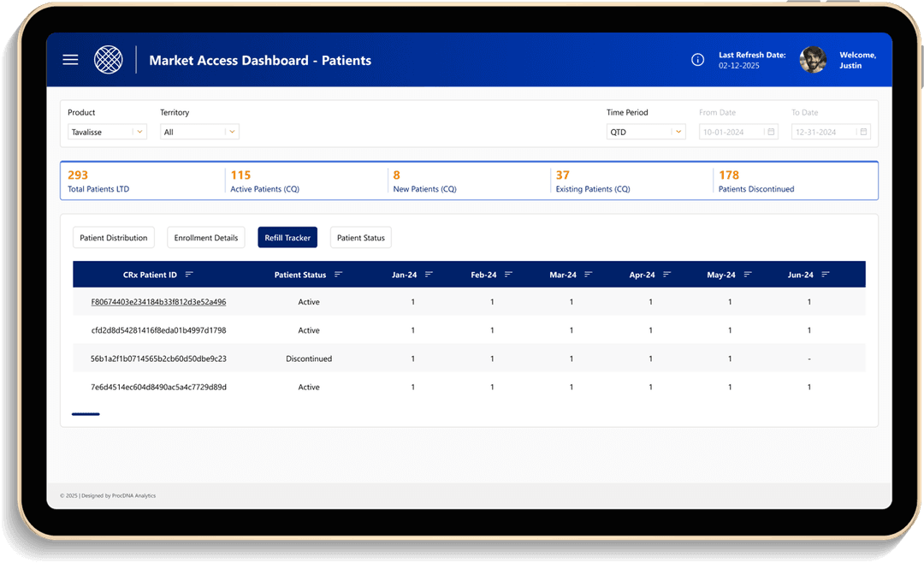Open patient ID link starting with F80674
Image resolution: width=924 pixels, height=563 pixels.
click(158, 302)
